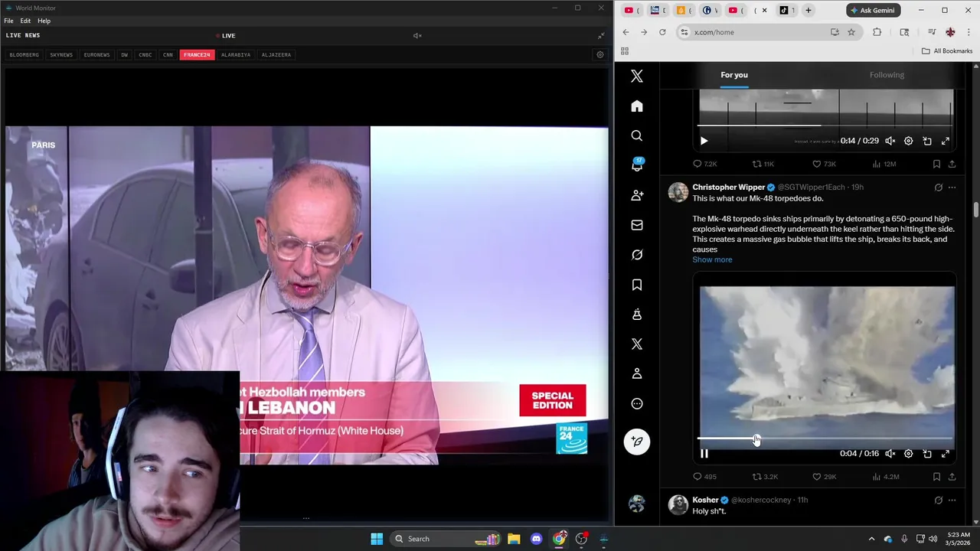
Task: Open Chrome three-dot menu
Action: (969, 32)
